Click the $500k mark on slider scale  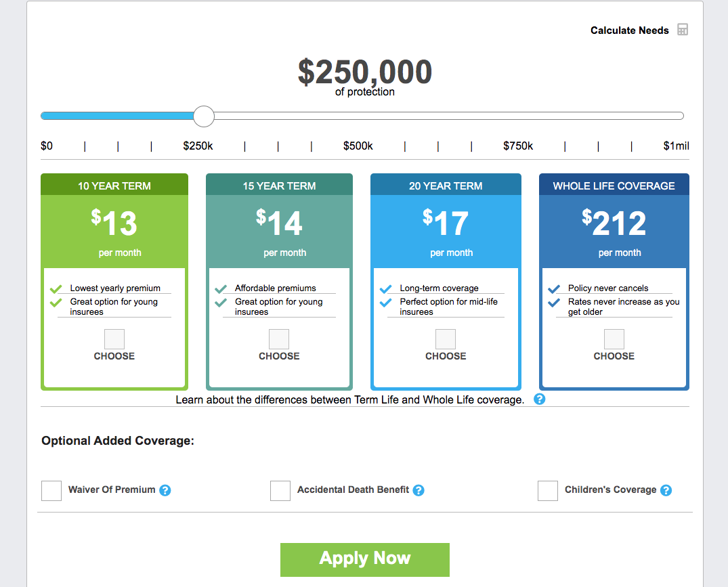click(358, 146)
